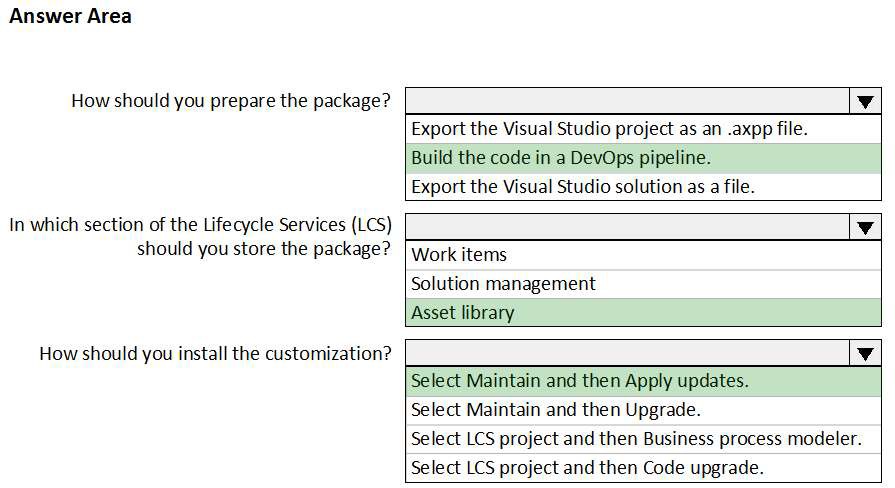Click the 'How should you install the customization?' label
Viewport: 895px width, 488px height.
coord(215,353)
